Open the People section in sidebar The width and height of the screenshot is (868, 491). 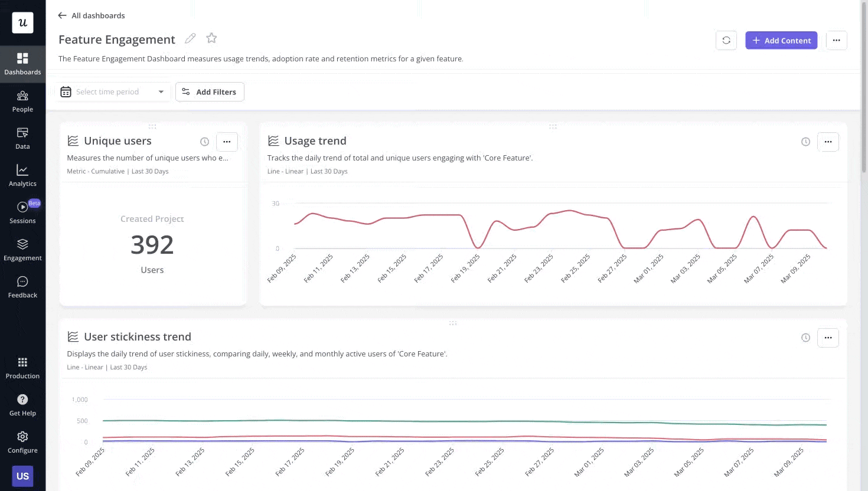coord(22,101)
